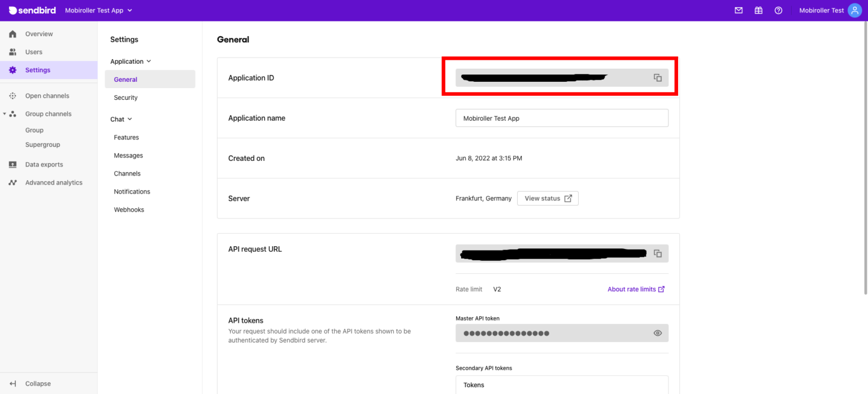Open the Mobiroller Test App switcher dropdown
The width and height of the screenshot is (868, 394).
coord(98,10)
